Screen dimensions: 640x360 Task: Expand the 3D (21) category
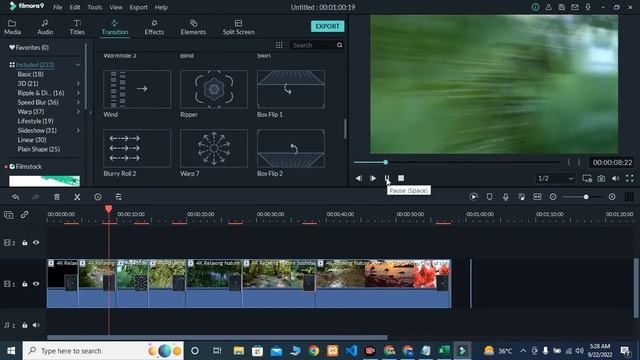pyautogui.click(x=78, y=84)
